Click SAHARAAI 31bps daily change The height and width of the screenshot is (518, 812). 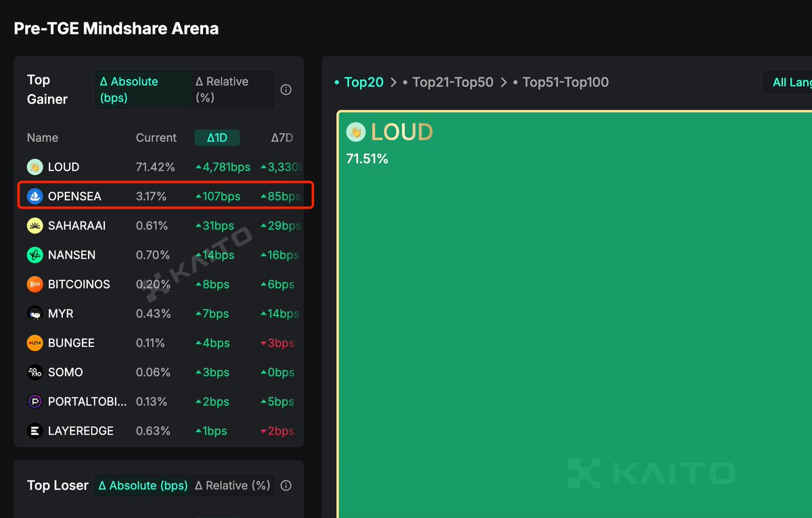point(215,225)
